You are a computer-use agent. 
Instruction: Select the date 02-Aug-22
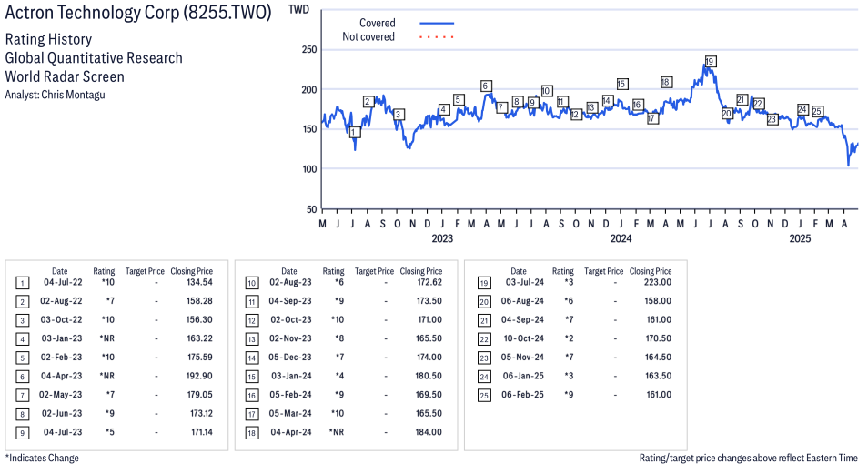[61, 301]
